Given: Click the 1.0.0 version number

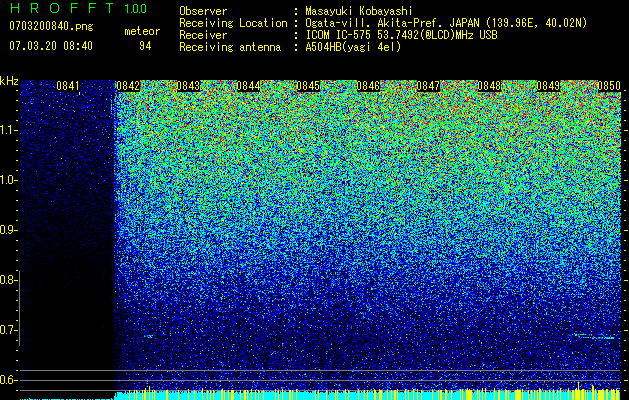Looking at the screenshot, I should pyautogui.click(x=136, y=8).
